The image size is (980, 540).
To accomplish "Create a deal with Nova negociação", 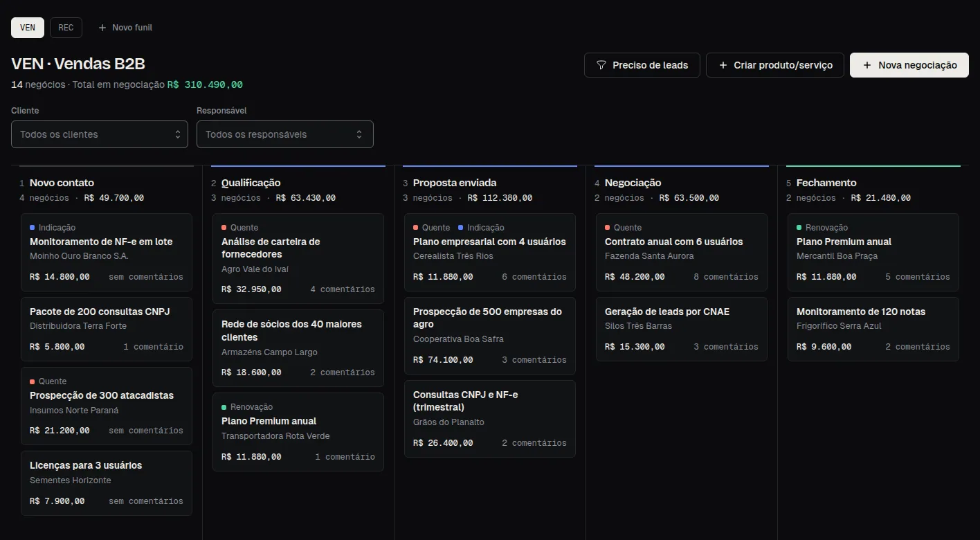I will [909, 65].
